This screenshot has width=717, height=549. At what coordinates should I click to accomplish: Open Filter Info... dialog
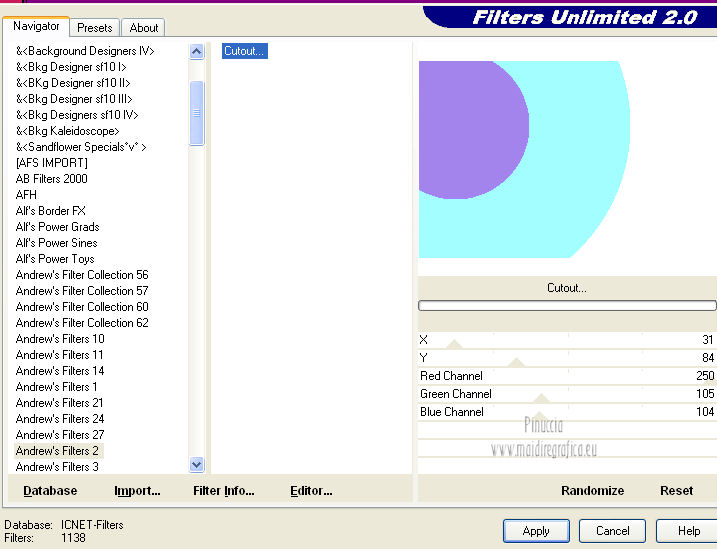[x=224, y=490]
